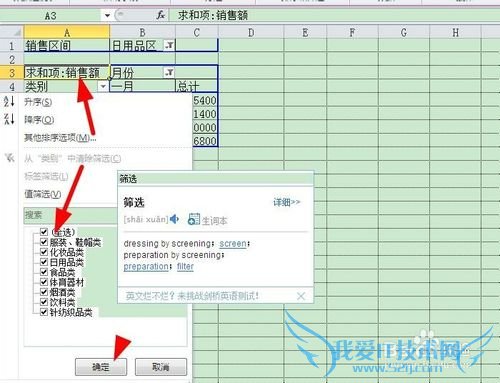Uncheck the 饮料类 checkbox
Image resolution: width=500 pixels, height=383 pixels.
pyautogui.click(x=44, y=302)
